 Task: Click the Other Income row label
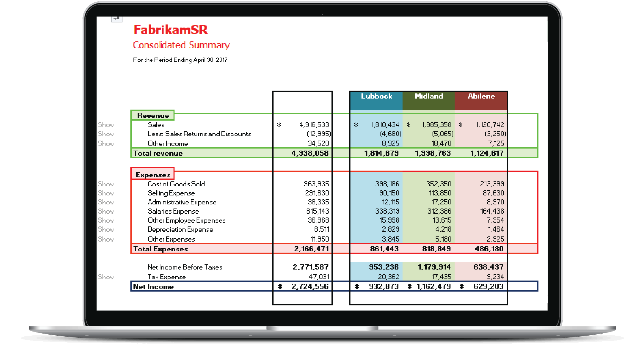pos(168,143)
